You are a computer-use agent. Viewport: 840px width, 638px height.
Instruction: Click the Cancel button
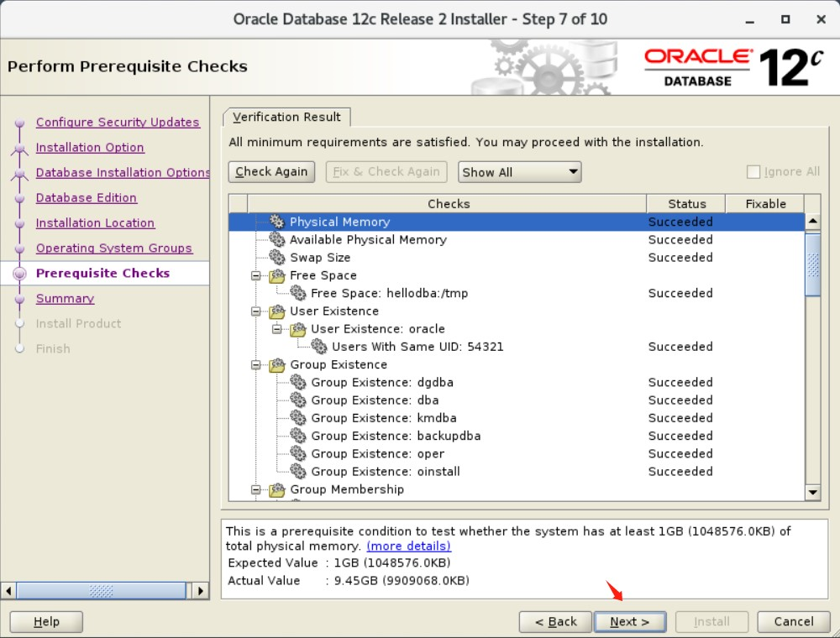click(794, 621)
